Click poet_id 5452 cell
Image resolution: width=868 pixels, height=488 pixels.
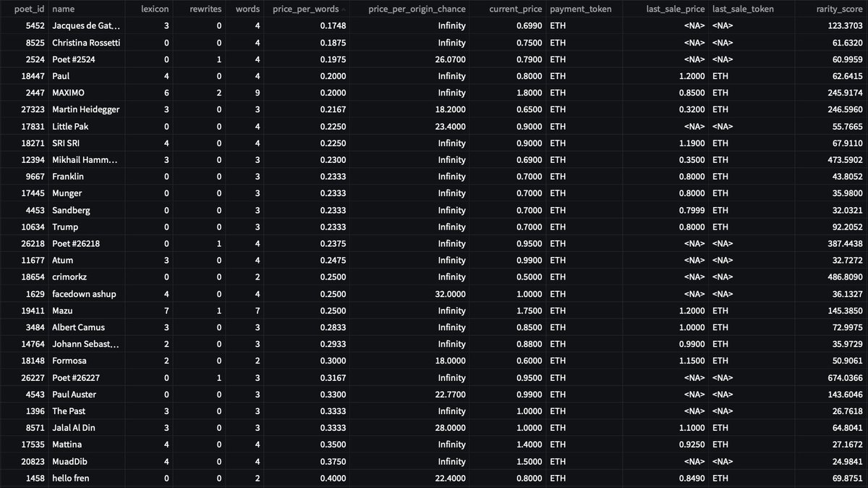click(x=24, y=26)
